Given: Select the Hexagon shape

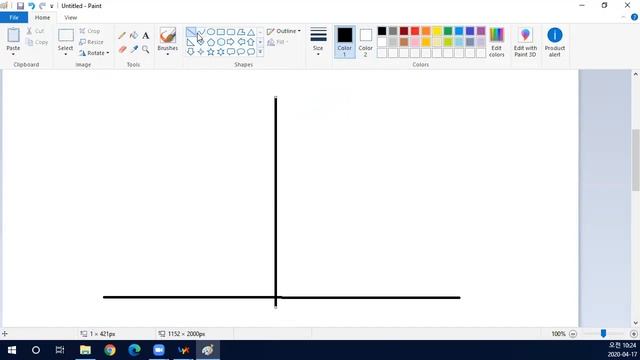Looking at the screenshot, I should pos(221,42).
